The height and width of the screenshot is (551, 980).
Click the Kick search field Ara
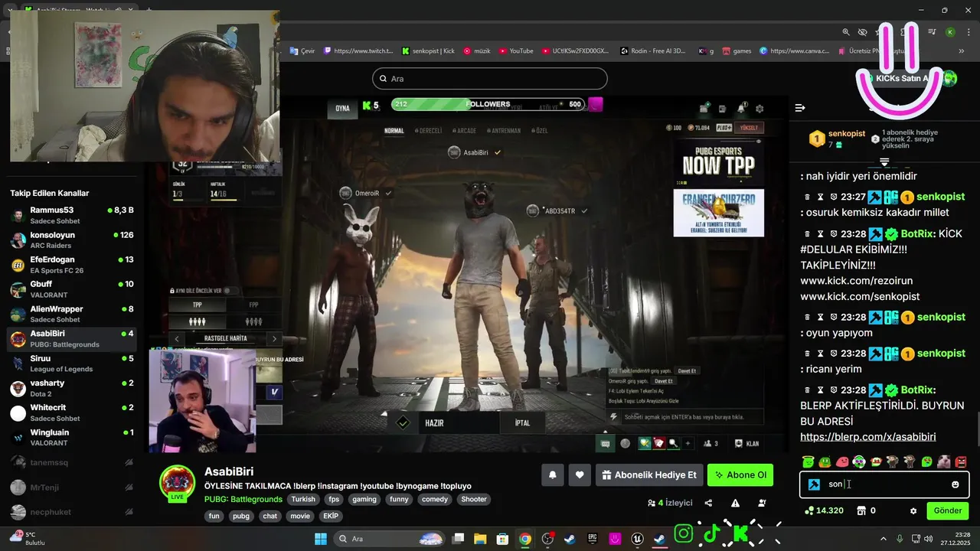click(x=490, y=78)
